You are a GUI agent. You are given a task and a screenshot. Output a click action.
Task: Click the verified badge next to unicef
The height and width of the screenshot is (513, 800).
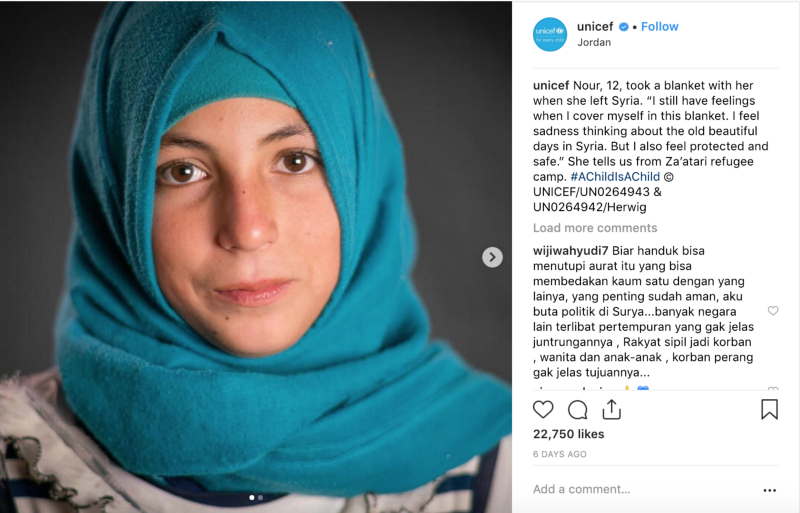click(623, 27)
